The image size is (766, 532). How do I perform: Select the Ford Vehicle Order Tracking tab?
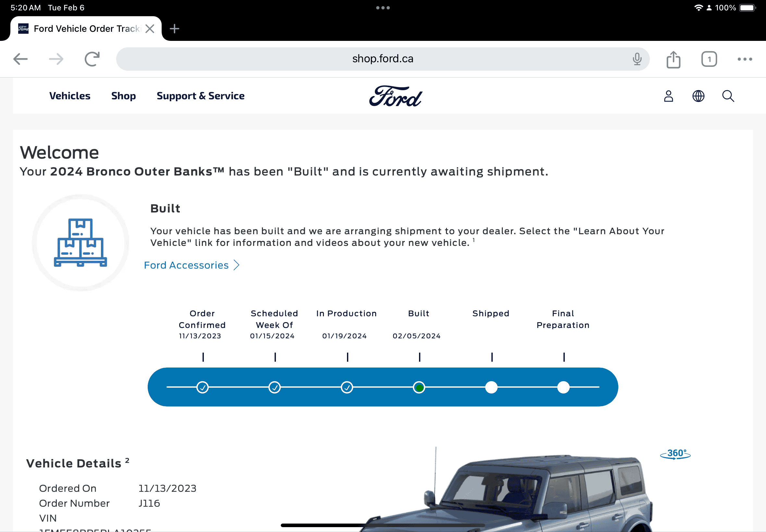(86, 29)
